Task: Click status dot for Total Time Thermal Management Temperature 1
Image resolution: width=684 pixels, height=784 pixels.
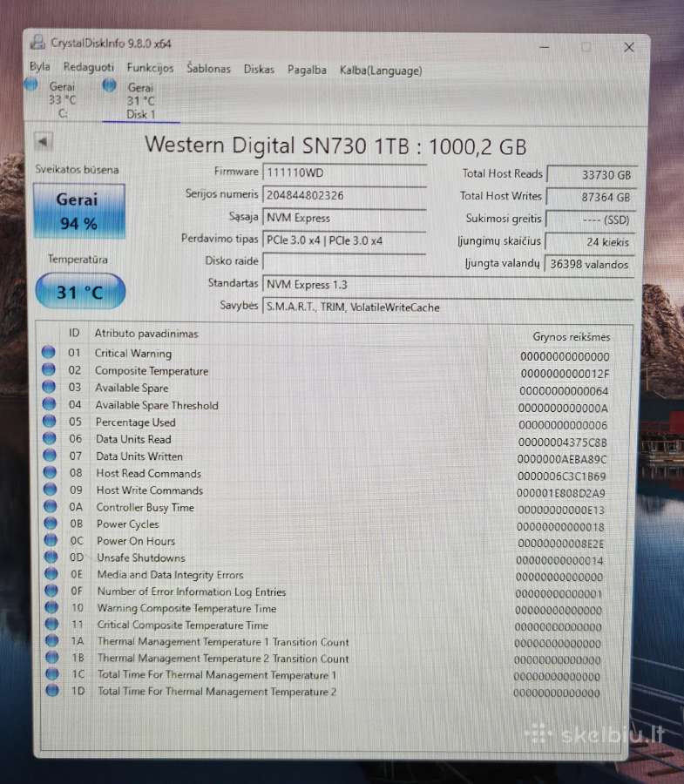Action: (52, 674)
